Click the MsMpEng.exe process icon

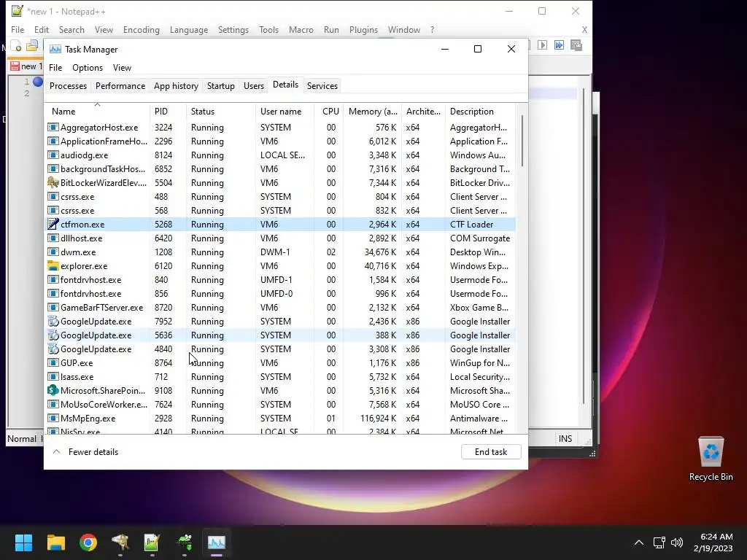click(53, 418)
